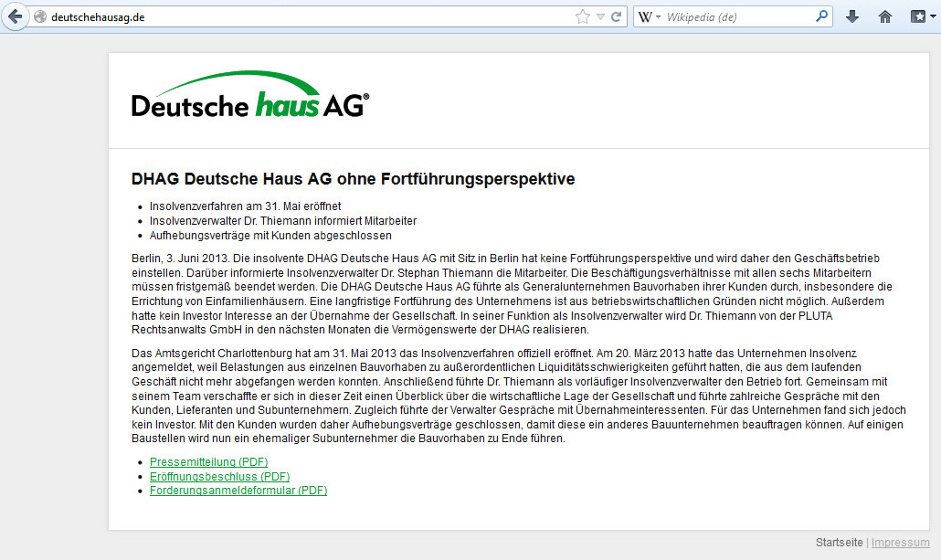Open the Pressemitteilung (PDF) link
941x560 pixels.
[209, 461]
